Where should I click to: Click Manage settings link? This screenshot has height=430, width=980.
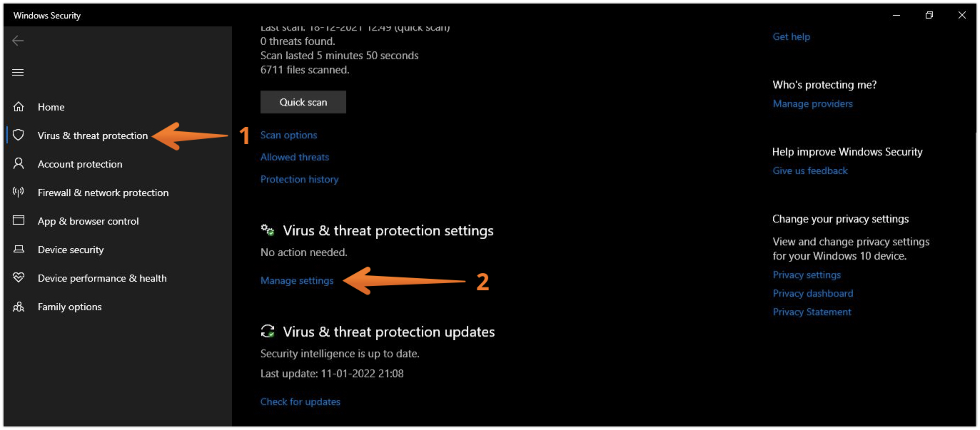tap(297, 280)
